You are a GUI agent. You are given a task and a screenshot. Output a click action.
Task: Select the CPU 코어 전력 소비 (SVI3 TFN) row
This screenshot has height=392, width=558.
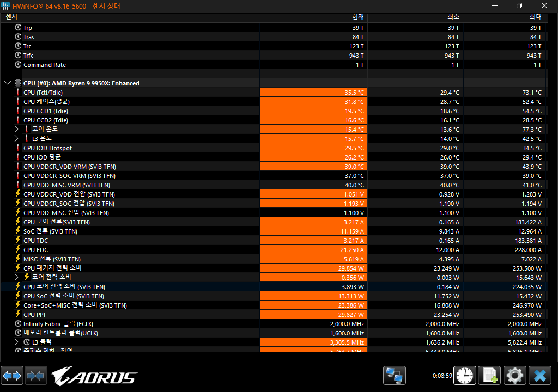pyautogui.click(x=273, y=286)
